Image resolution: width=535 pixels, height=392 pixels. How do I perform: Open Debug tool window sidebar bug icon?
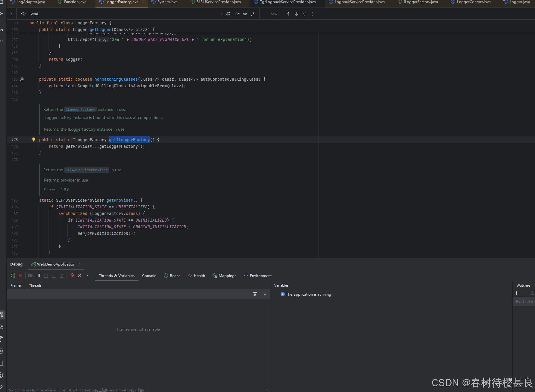coord(2,315)
